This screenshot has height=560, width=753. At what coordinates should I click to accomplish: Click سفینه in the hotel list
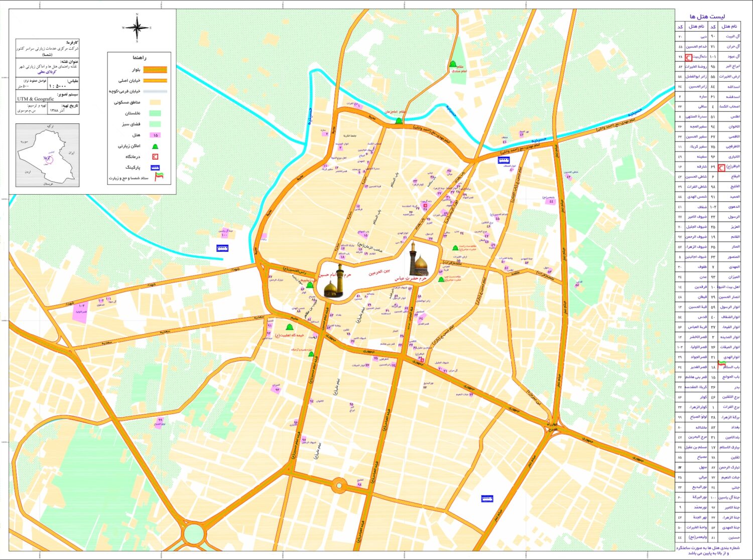coord(701,157)
